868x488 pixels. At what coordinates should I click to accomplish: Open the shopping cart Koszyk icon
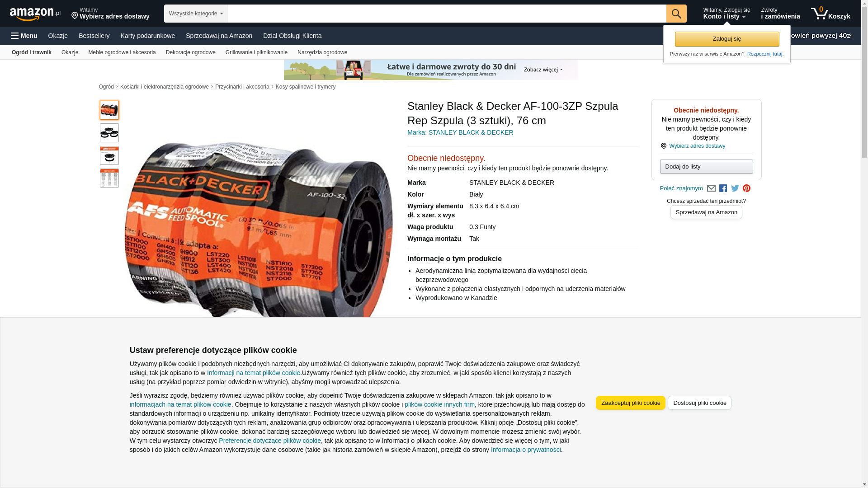pyautogui.click(x=830, y=14)
